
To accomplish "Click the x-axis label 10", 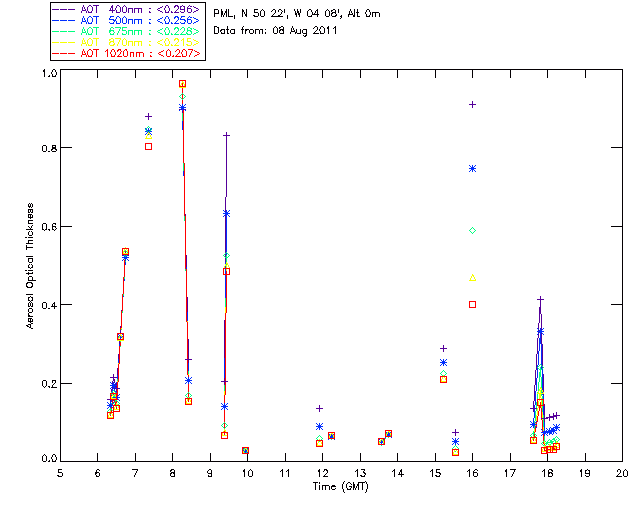I will point(247,473).
